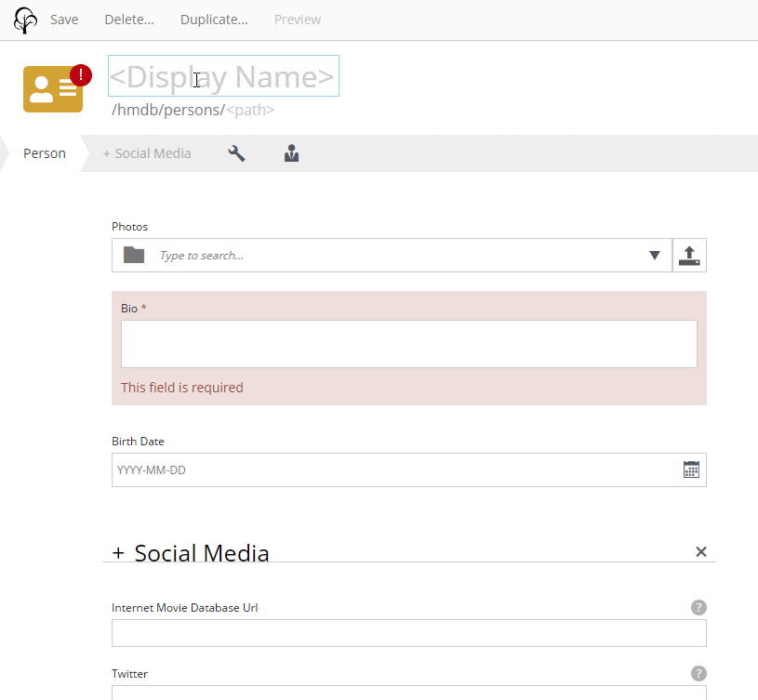Click the Preview toolbar button
Image resolution: width=758 pixels, height=700 pixels.
tap(298, 20)
